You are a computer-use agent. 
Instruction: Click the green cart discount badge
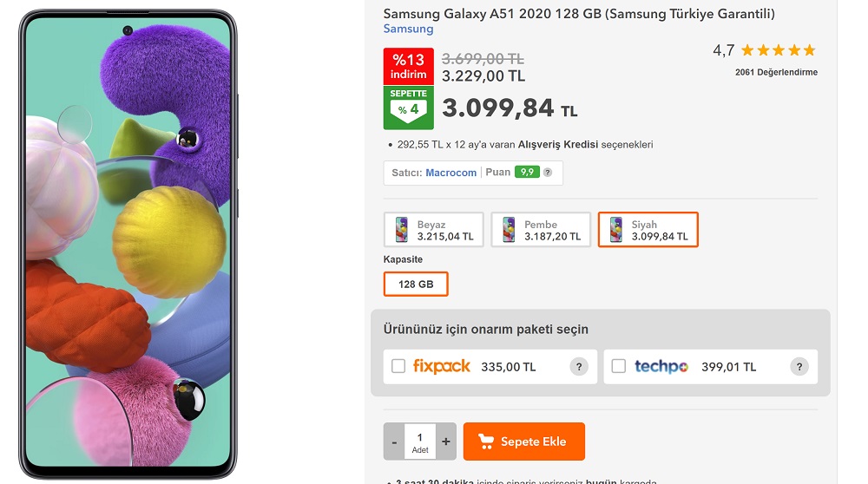(x=408, y=108)
